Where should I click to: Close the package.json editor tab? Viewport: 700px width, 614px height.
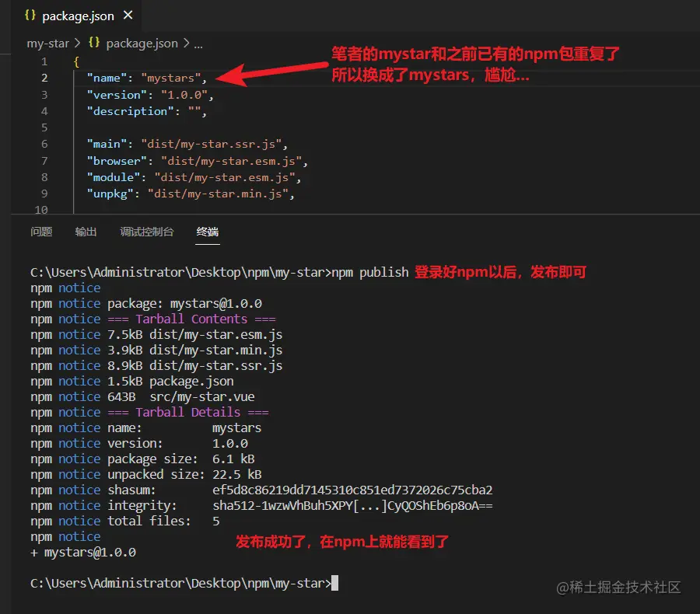click(128, 16)
